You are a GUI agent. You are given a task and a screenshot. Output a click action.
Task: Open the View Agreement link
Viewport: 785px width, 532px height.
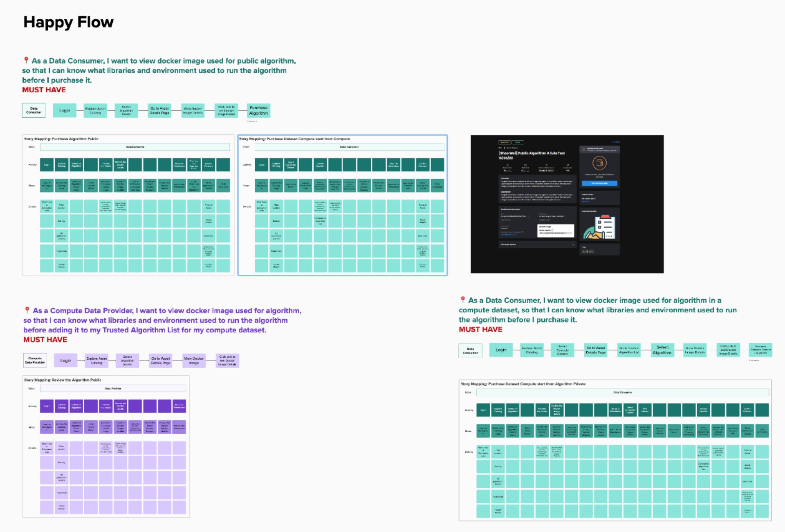pos(508,235)
